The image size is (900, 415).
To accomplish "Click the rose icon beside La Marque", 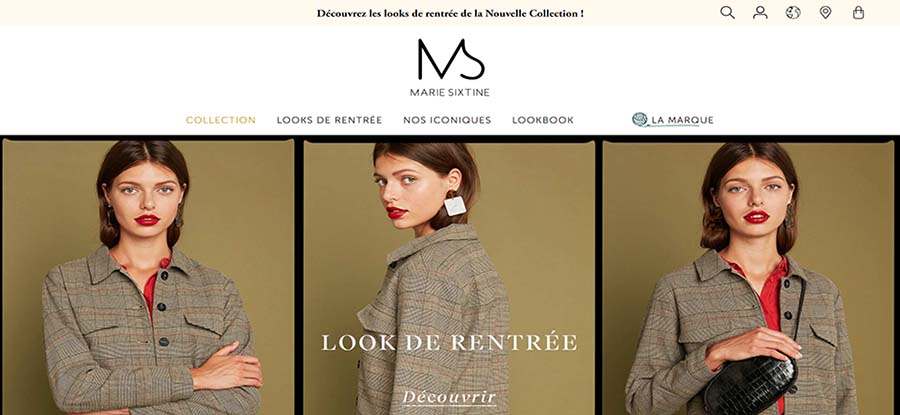I will [639, 119].
